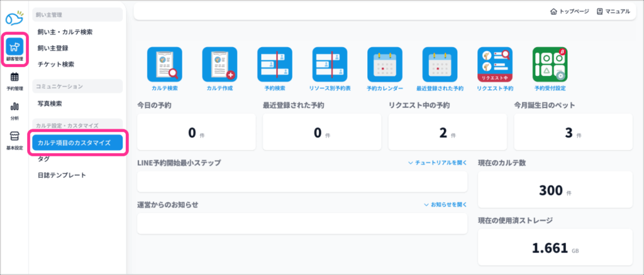Open the リクエスト予約 icon tile
The height and width of the screenshot is (275, 644).
click(x=495, y=65)
